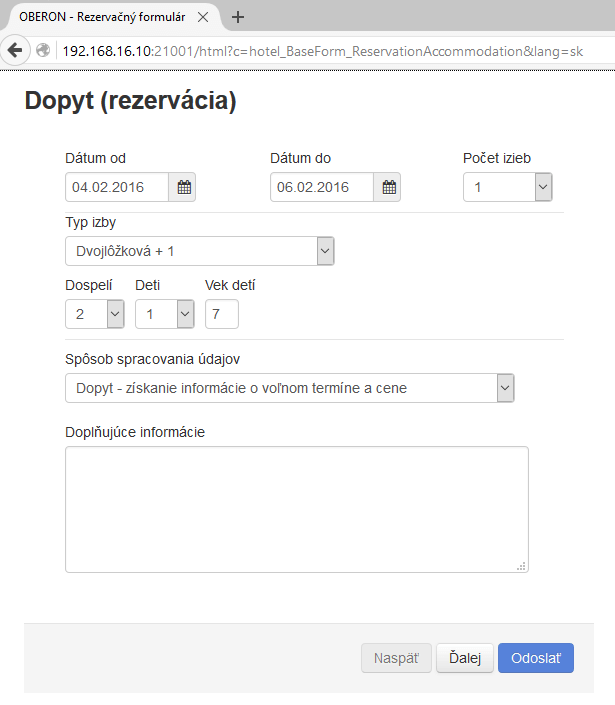Click the browser back arrow button

point(15,51)
